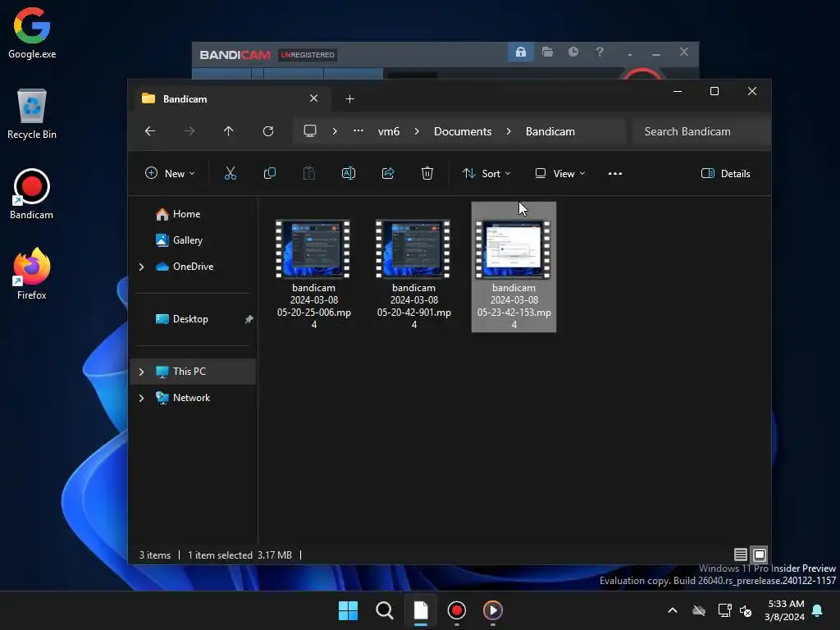Expand This PC tree node

point(141,372)
